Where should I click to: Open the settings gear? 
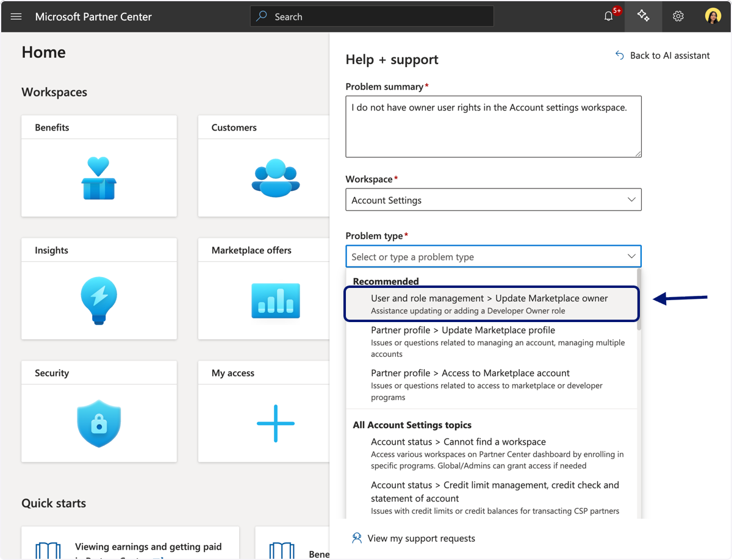click(x=678, y=16)
